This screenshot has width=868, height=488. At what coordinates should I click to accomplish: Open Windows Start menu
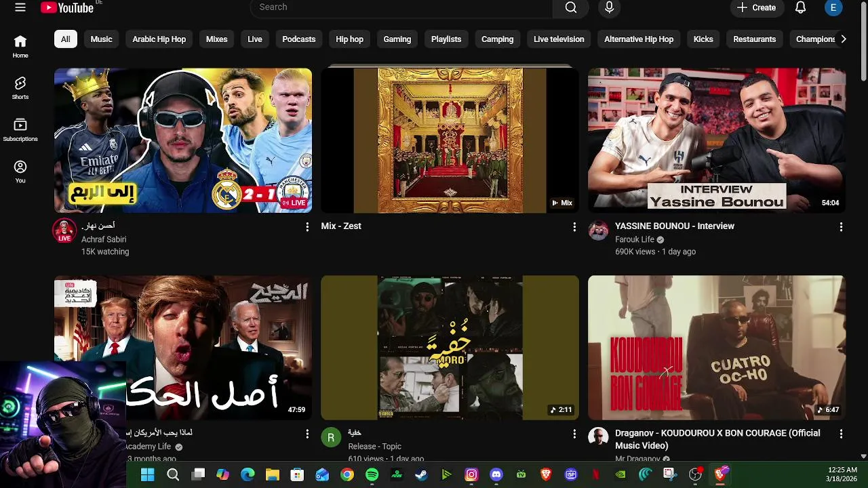coord(147,475)
